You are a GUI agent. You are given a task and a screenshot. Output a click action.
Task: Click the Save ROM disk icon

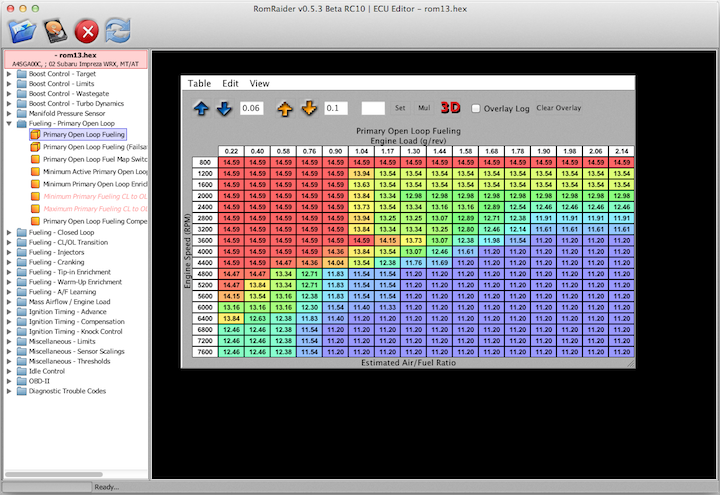coord(54,29)
